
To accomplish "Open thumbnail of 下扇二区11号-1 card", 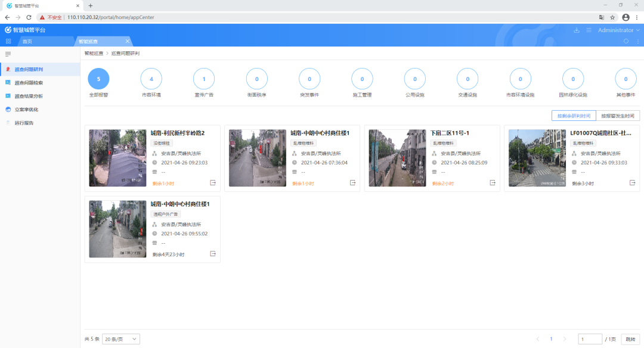I will pyautogui.click(x=397, y=158).
